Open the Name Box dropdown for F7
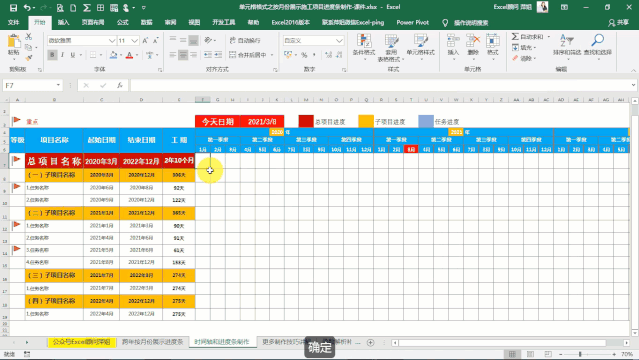The height and width of the screenshot is (360, 639). tap(58, 85)
